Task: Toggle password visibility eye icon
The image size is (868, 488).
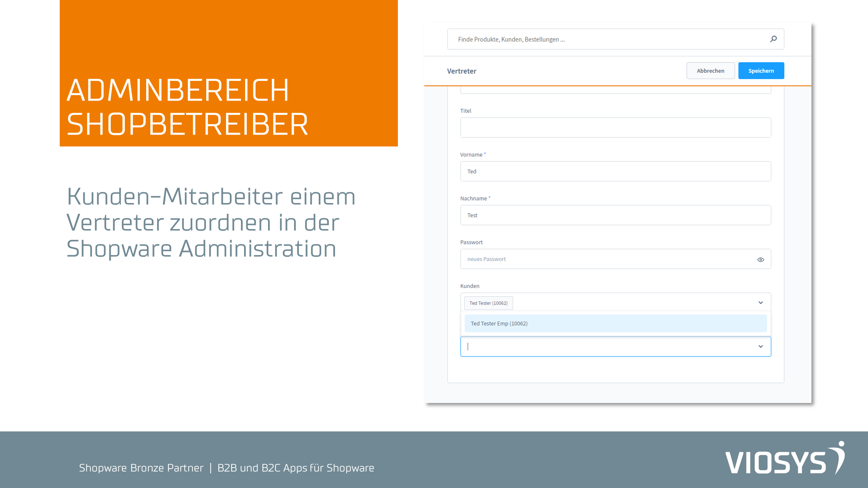Action: pos(760,260)
